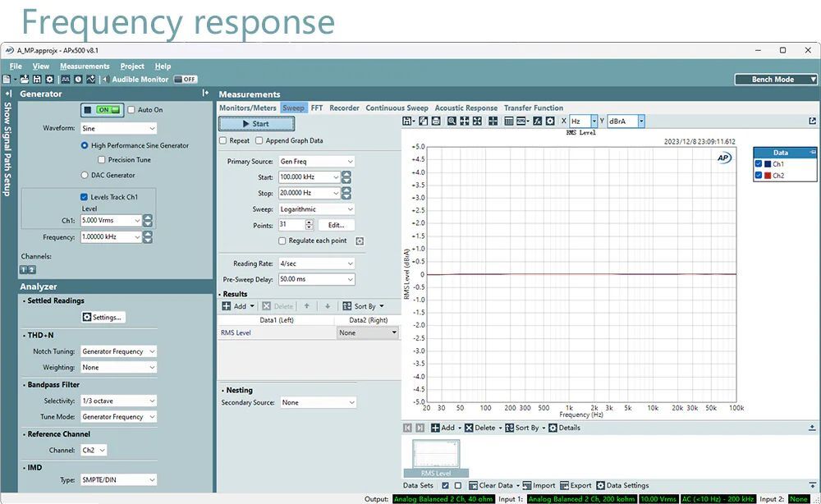Open graph properties gear icon above plot
Image resolution: width=821 pixels, height=504 pixels.
550,121
